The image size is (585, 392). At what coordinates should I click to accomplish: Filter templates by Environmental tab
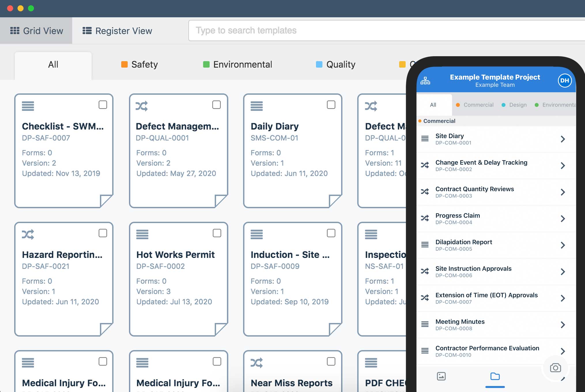tap(237, 65)
